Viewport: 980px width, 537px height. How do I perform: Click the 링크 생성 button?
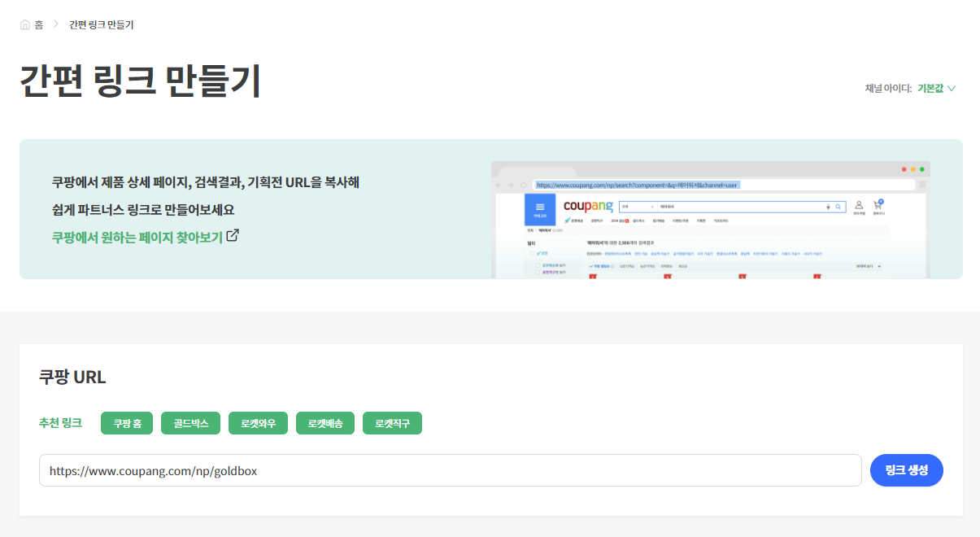pos(907,470)
